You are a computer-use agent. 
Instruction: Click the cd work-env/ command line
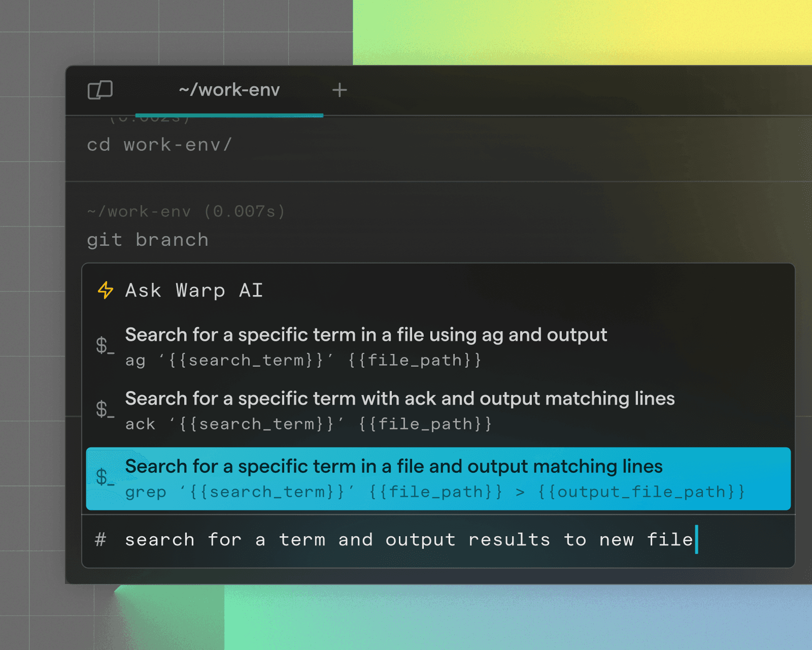[159, 145]
